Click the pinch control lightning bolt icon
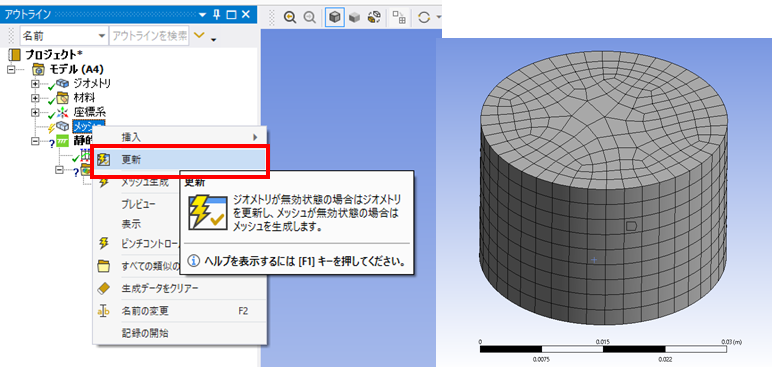Image resolution: width=772 pixels, height=367 pixels. [x=104, y=243]
